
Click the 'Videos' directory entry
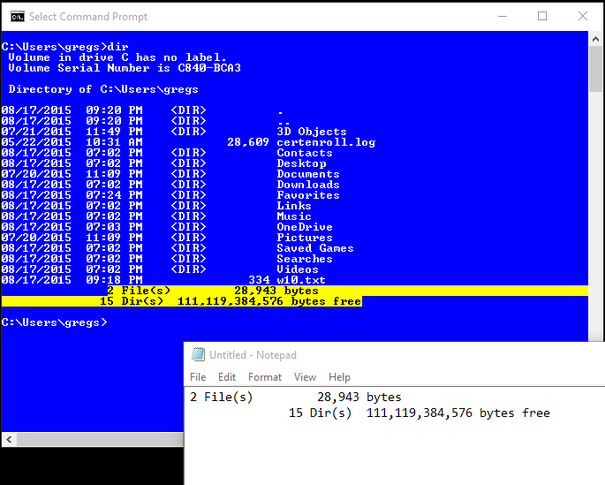(297, 269)
